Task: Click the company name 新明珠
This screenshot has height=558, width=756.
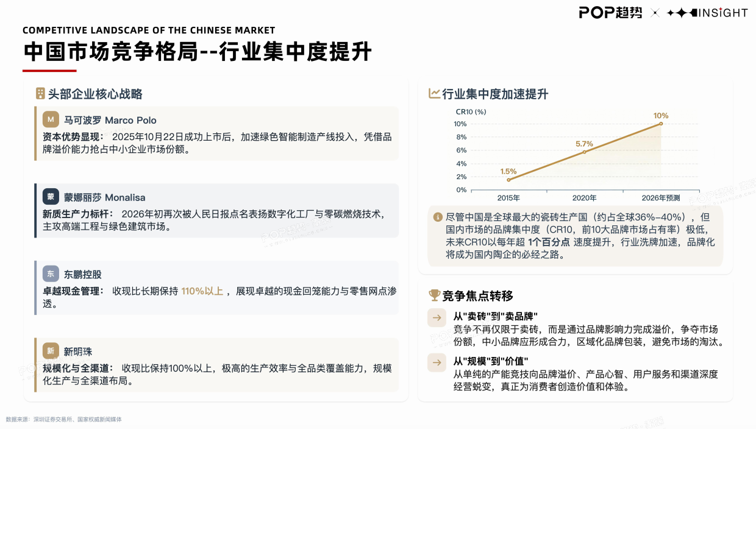Action: [x=78, y=351]
